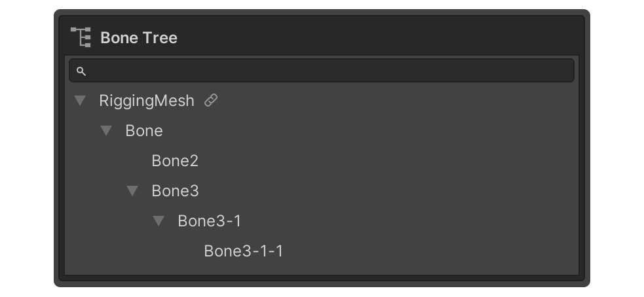The image size is (644, 297).
Task: Select the Bone3-1-1 leaf bone
Action: [244, 251]
